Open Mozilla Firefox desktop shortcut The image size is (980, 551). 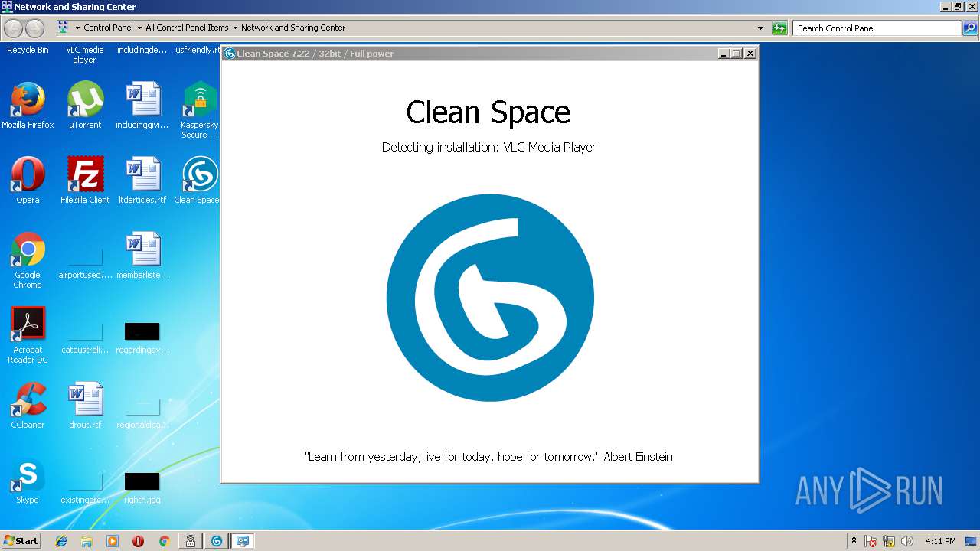tap(28, 106)
